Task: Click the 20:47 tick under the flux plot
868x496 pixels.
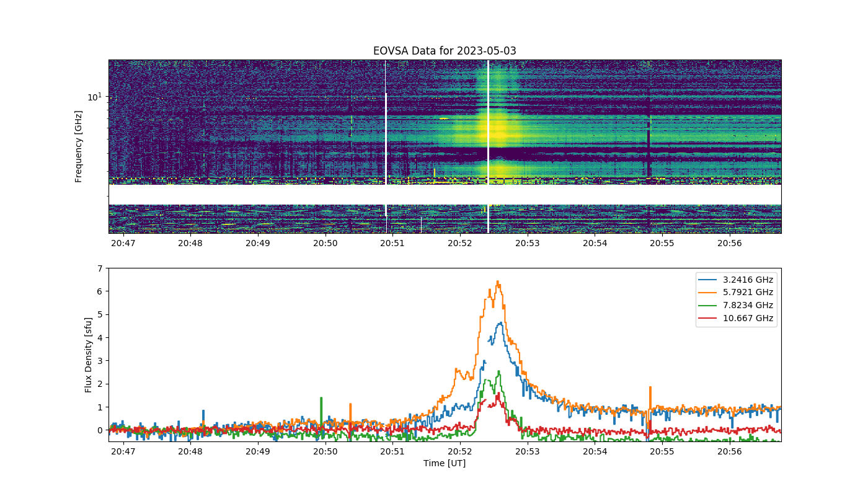Action: click(x=123, y=451)
